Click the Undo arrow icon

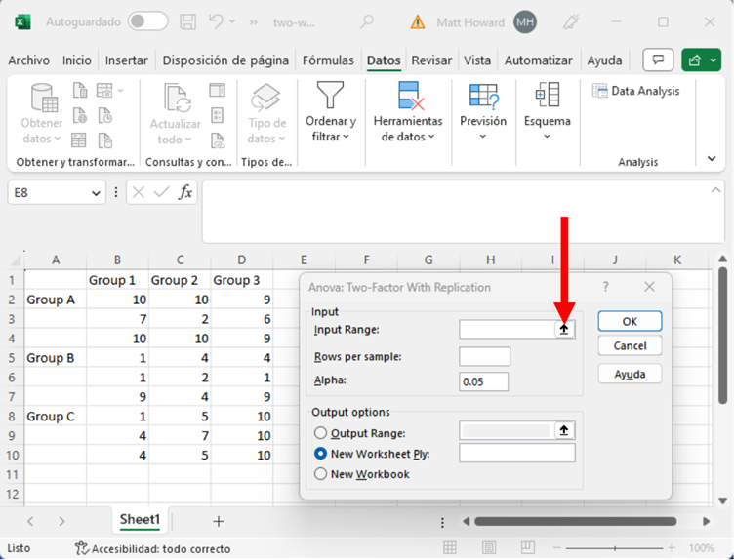point(219,21)
